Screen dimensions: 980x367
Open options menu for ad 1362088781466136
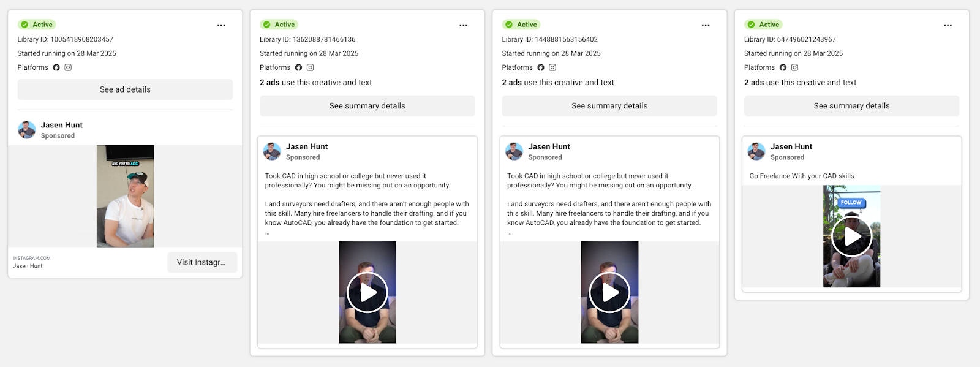[x=463, y=25]
